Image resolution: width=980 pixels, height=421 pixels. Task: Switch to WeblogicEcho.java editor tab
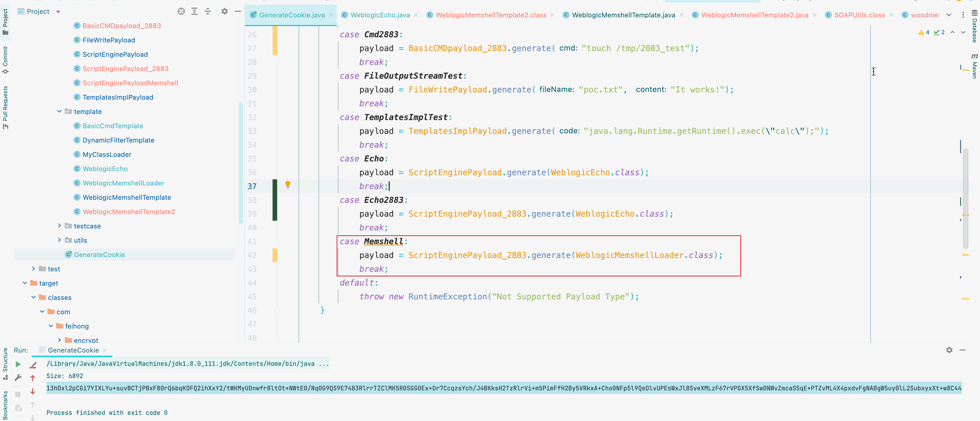[380, 15]
